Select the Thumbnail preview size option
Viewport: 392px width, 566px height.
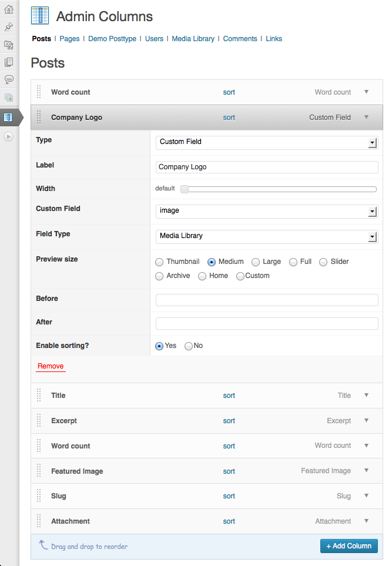click(159, 262)
